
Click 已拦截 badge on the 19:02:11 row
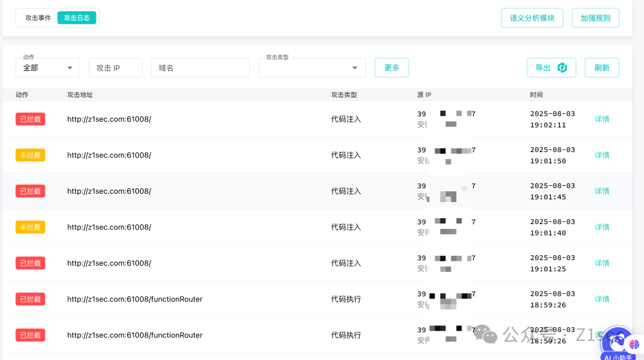click(30, 119)
